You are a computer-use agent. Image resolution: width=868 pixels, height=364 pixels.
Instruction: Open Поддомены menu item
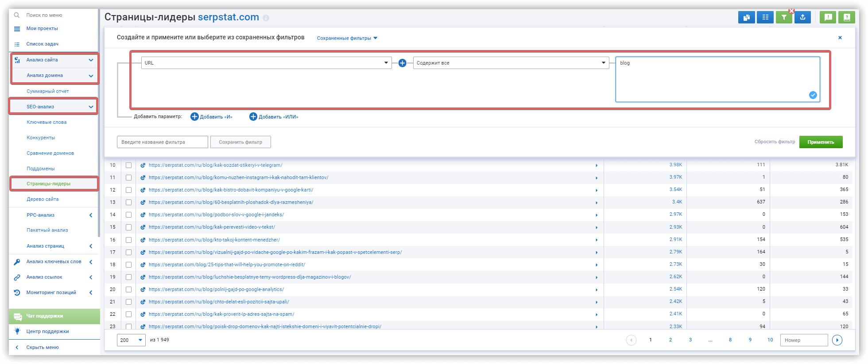(x=41, y=169)
